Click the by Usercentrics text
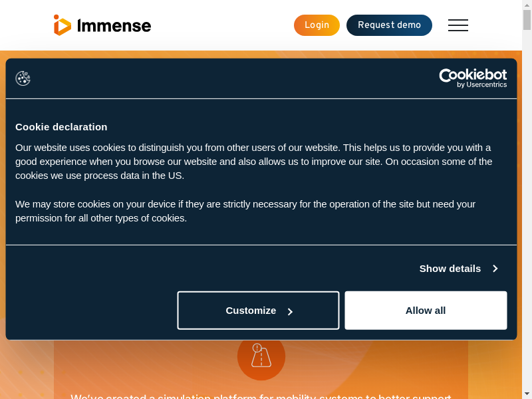This screenshot has height=399, width=532. tap(481, 84)
